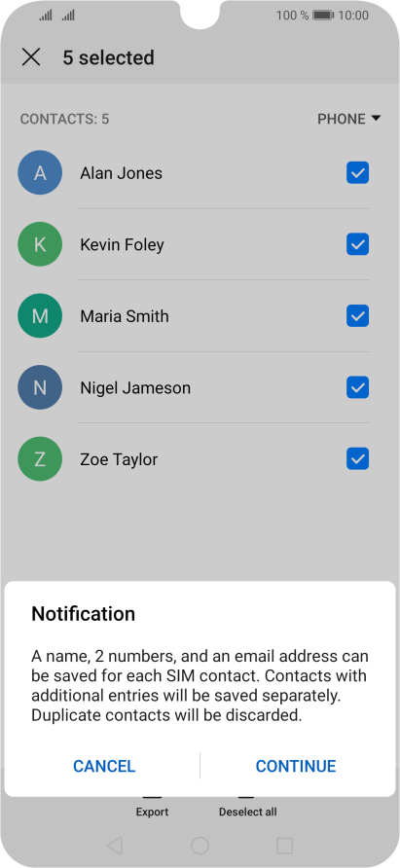Viewport: 400px width, 868px height.
Task: Uncheck the Kevin Foley checkbox
Action: click(x=358, y=244)
